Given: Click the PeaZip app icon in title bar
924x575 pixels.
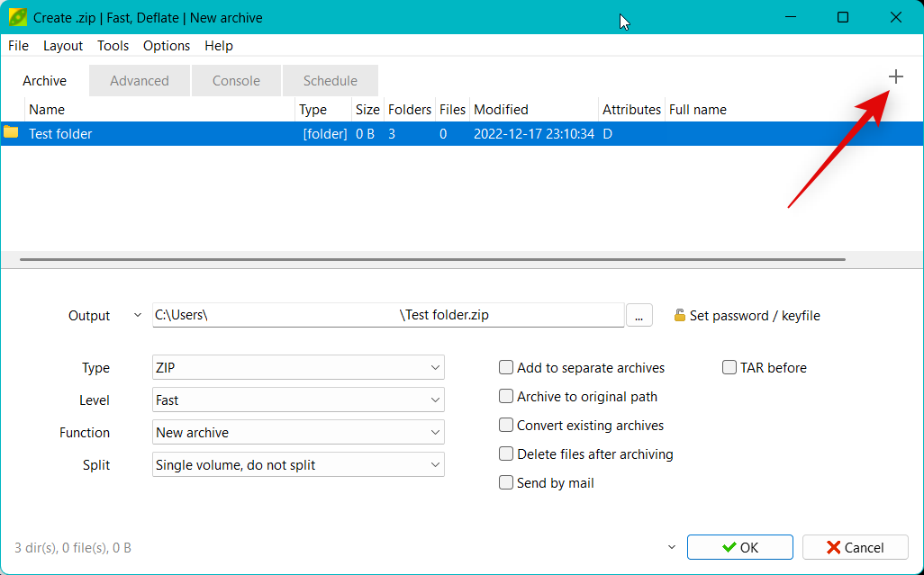Looking at the screenshot, I should coord(17,18).
